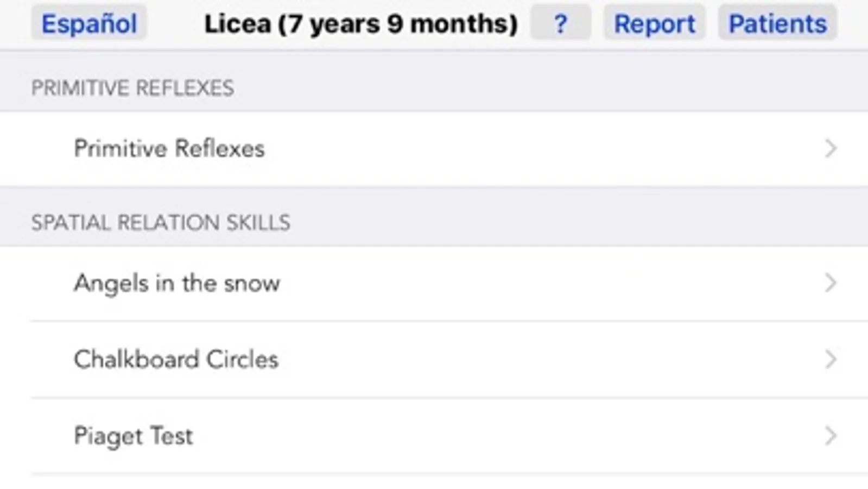Image resolution: width=868 pixels, height=489 pixels.
Task: Click the arrow at the end of Piaget Test
Action: click(831, 436)
